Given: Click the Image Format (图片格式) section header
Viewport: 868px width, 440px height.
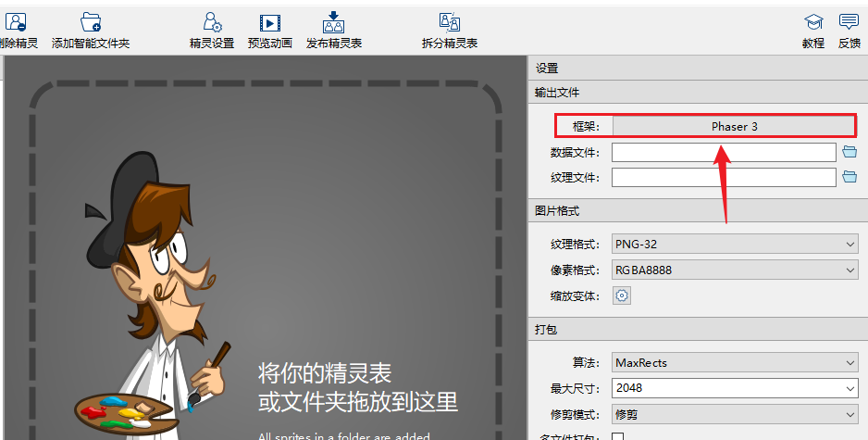Looking at the screenshot, I should (698, 211).
